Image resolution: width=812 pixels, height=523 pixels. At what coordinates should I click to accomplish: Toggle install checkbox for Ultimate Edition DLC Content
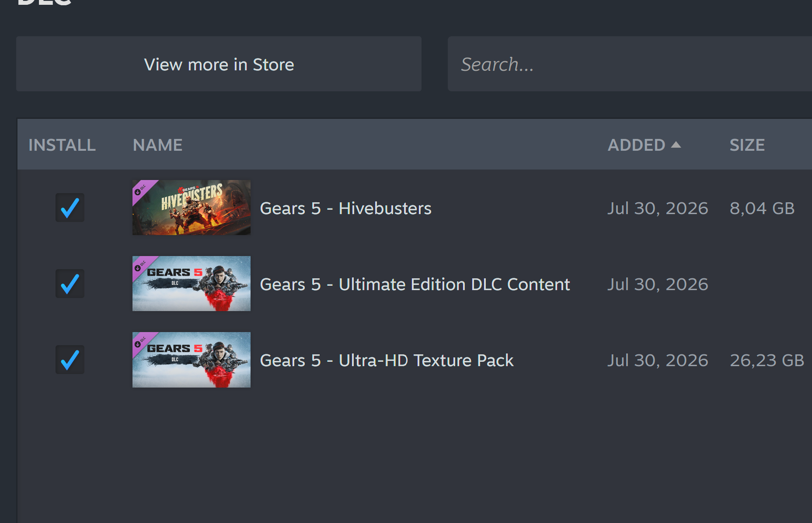[x=70, y=284]
